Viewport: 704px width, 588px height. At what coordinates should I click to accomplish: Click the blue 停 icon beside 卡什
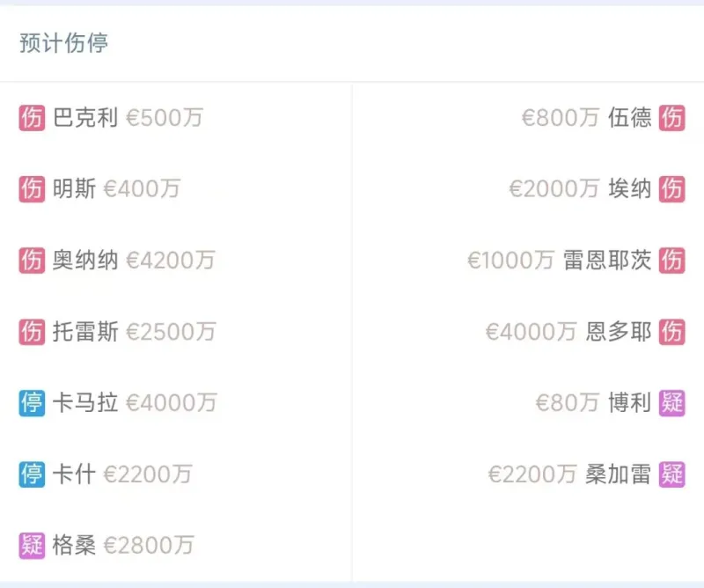coord(32,474)
